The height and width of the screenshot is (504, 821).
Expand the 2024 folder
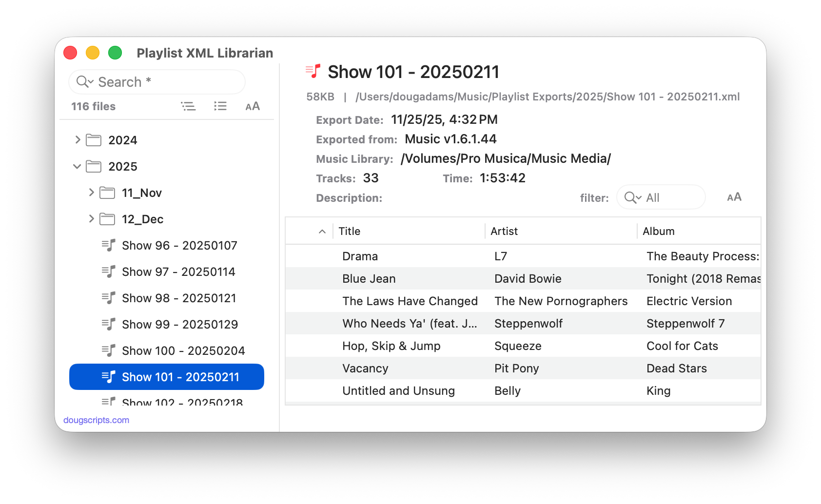point(78,140)
